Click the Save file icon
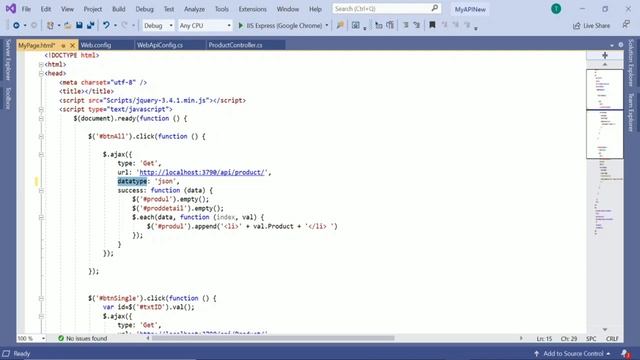 [79, 25]
